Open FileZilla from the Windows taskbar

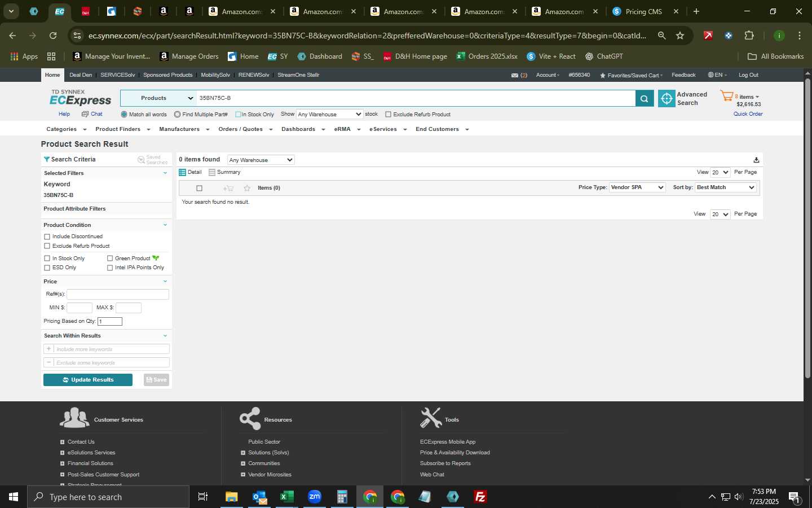coord(480,497)
